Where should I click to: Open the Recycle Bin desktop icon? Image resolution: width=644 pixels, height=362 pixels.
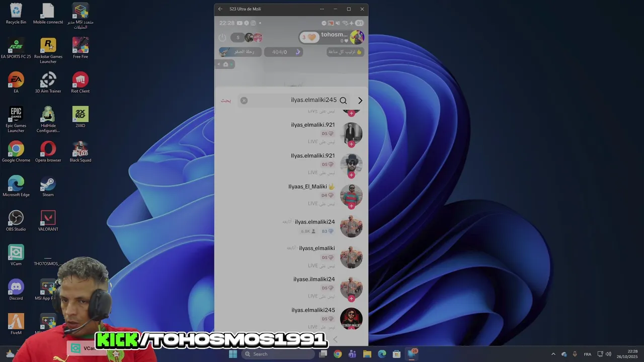point(16,14)
